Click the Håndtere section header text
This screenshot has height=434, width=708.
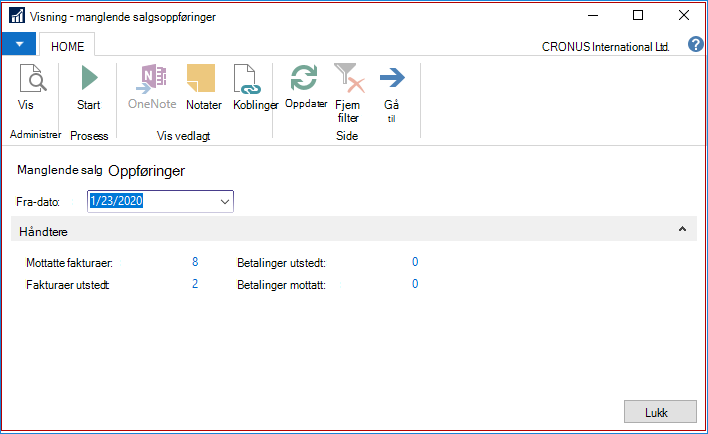[43, 232]
